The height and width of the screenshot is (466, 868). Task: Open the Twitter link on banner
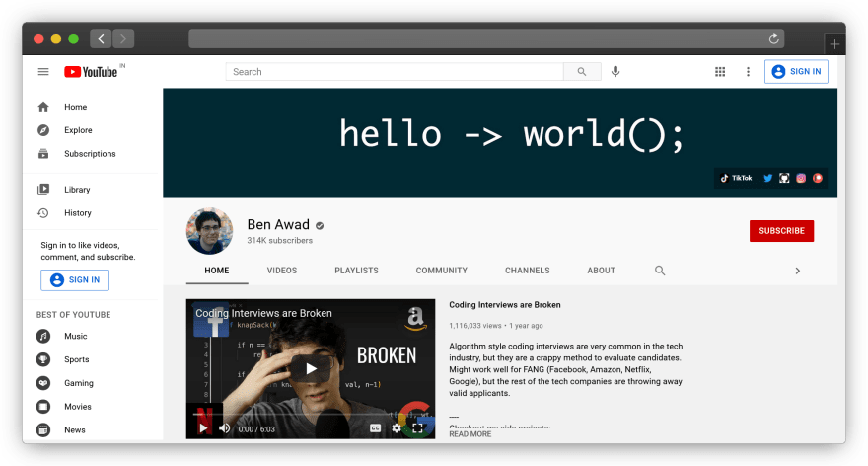click(x=767, y=178)
